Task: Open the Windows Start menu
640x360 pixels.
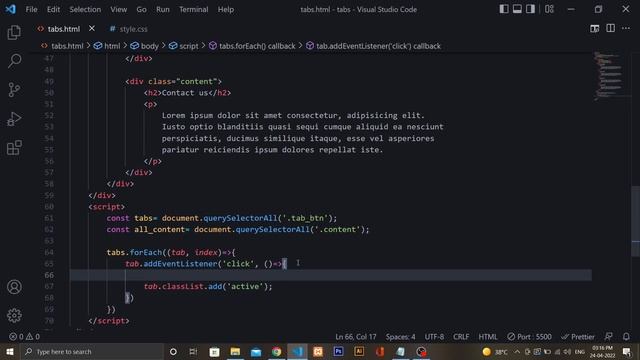Action: tap(10, 351)
